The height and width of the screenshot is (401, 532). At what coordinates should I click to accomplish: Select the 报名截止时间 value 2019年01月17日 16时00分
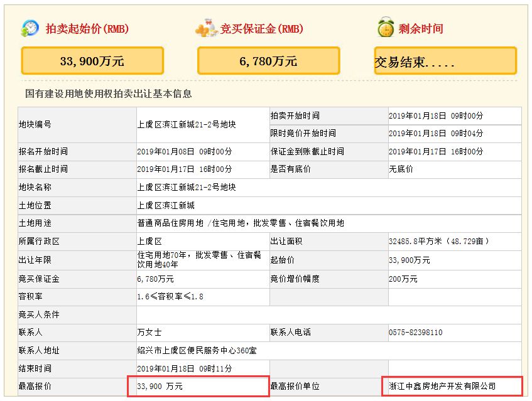[x=184, y=169]
